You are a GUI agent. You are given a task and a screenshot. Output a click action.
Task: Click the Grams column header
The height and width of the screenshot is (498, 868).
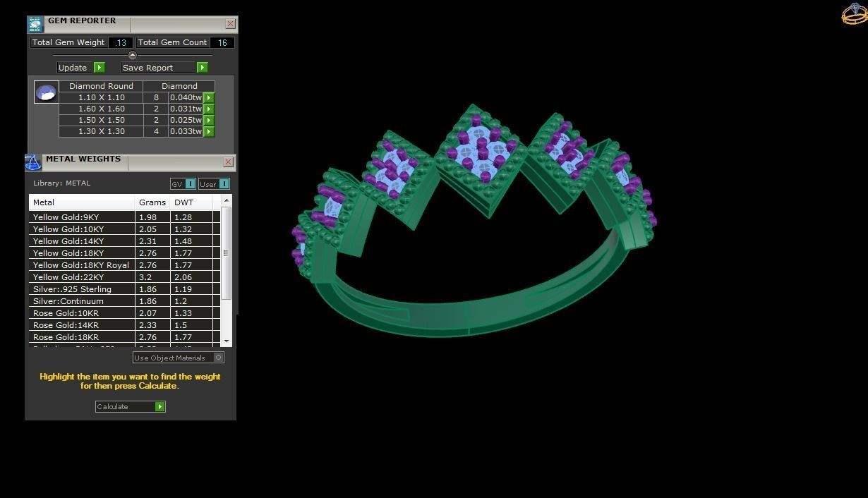tap(152, 202)
